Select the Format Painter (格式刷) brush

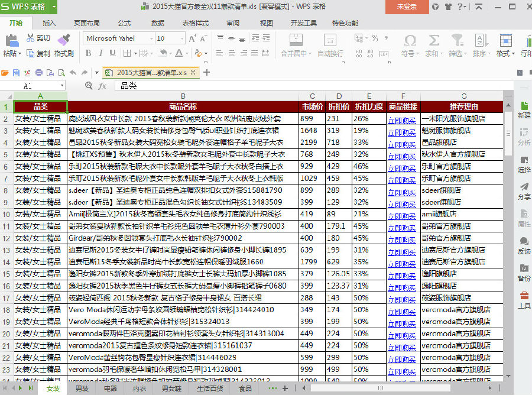[64, 40]
